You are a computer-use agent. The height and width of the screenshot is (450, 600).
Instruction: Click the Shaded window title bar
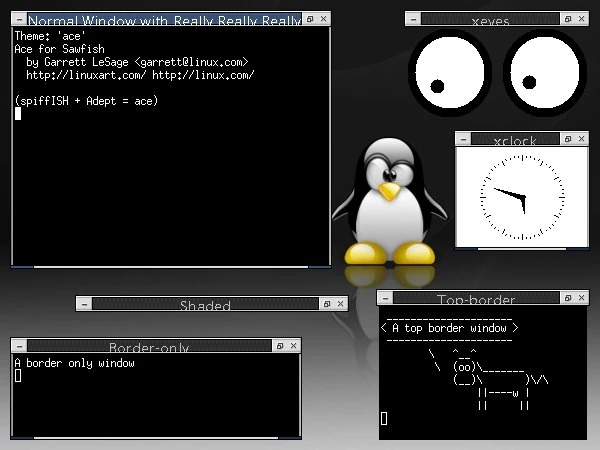click(x=205, y=304)
